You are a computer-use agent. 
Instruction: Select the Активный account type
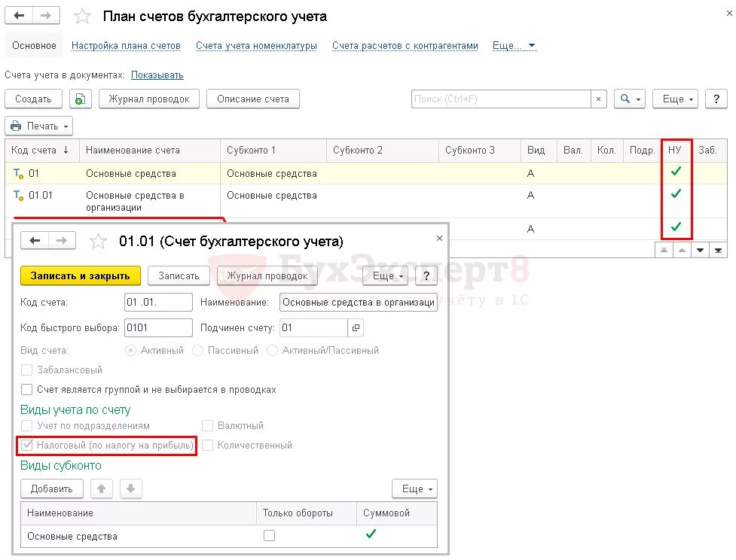tap(130, 350)
